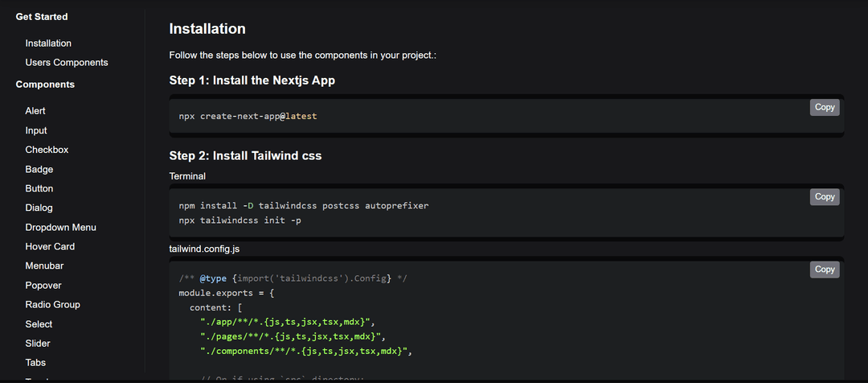Select Menubar from the sidebar
Screen dimensions: 868x383
tap(44, 266)
